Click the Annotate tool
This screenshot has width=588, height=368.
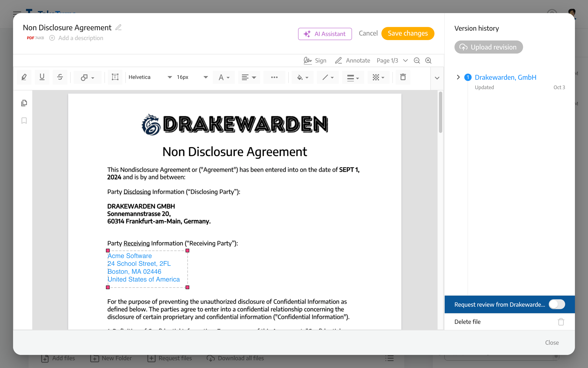click(x=352, y=60)
